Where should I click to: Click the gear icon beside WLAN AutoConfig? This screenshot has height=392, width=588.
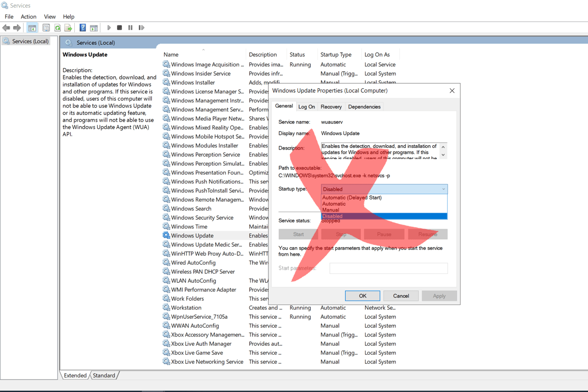coord(166,280)
